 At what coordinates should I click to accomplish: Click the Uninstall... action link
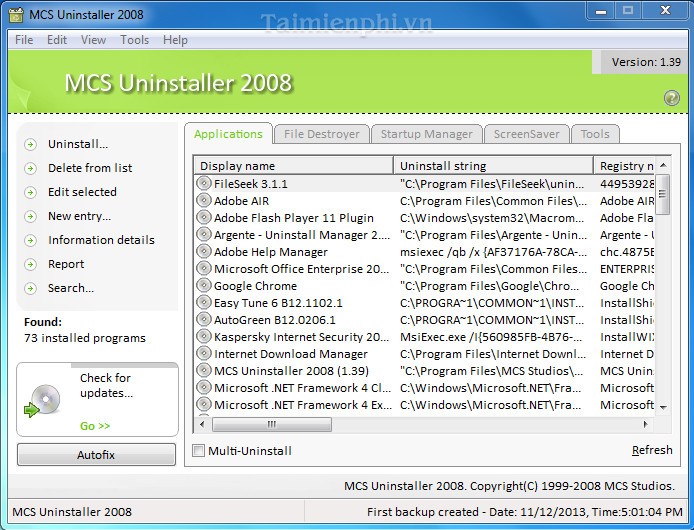78,144
